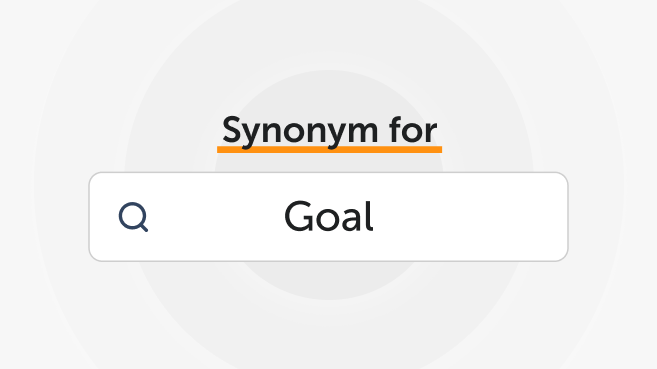Click the magnifier icon's diagonal handle
The height and width of the screenshot is (369, 657).
click(x=144, y=228)
